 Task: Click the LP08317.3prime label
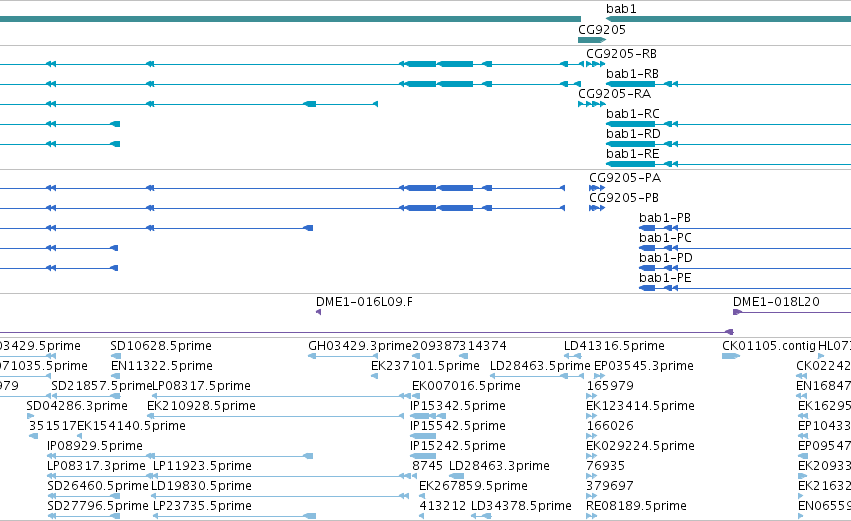(x=97, y=467)
